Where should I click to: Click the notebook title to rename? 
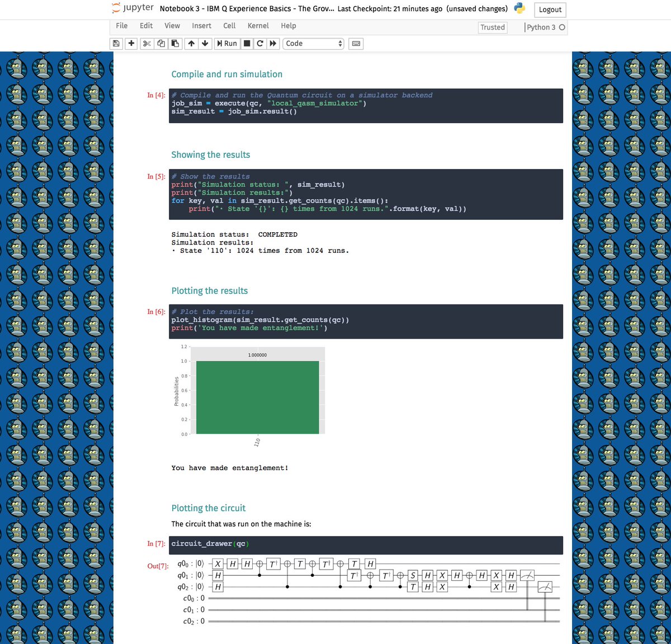point(247,8)
